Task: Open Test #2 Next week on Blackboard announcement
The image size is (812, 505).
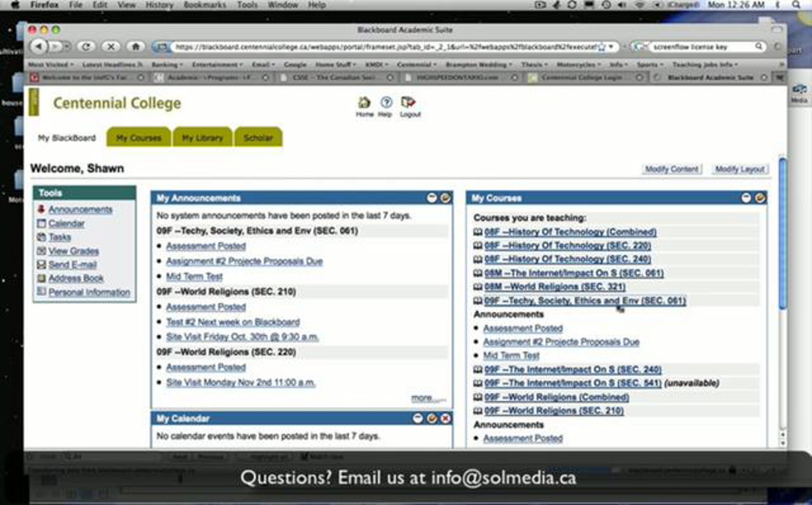Action: pos(233,322)
